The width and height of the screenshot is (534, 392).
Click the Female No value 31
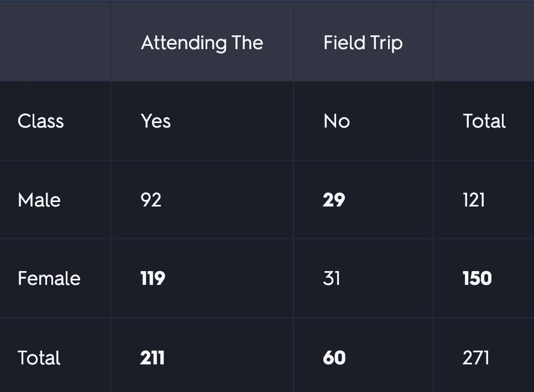(x=331, y=278)
